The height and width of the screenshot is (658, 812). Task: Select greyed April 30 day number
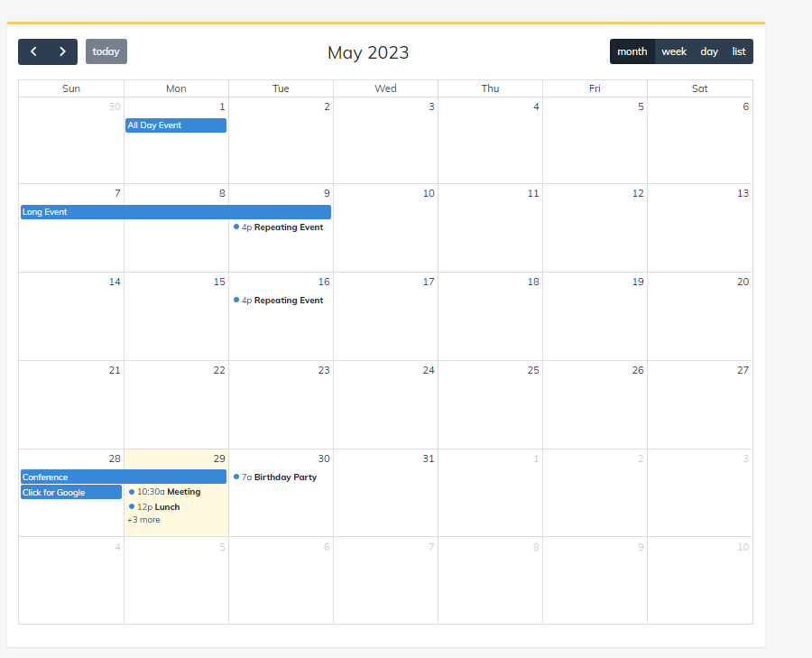tap(115, 107)
